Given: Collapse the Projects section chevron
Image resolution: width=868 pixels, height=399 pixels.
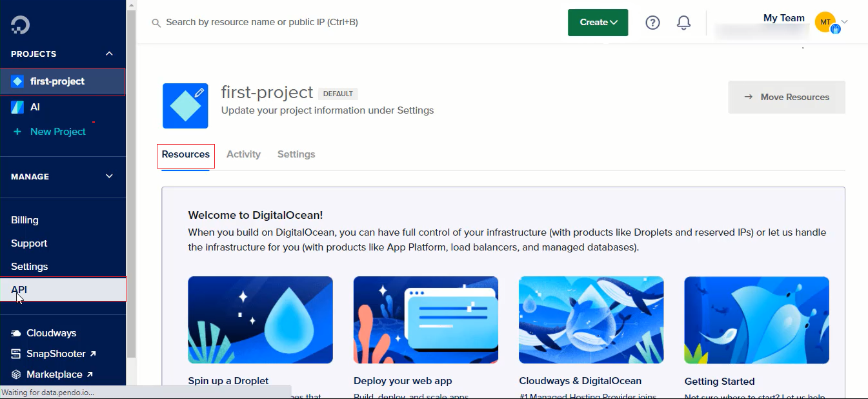Looking at the screenshot, I should coord(109,54).
